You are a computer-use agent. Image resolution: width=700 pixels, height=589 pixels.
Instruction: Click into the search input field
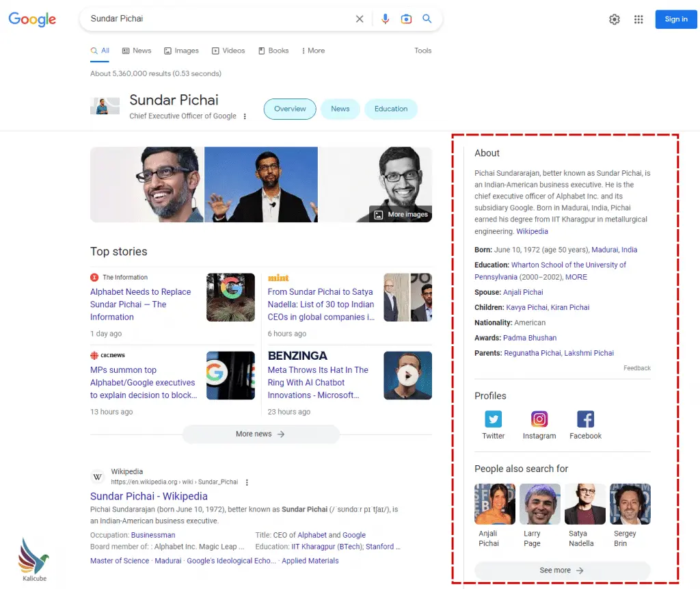click(x=219, y=19)
